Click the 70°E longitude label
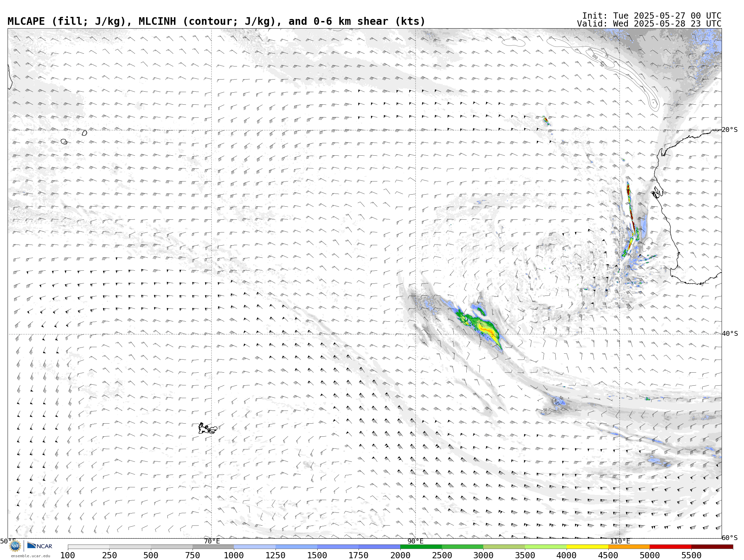The width and height of the screenshot is (744, 560). tap(212, 541)
